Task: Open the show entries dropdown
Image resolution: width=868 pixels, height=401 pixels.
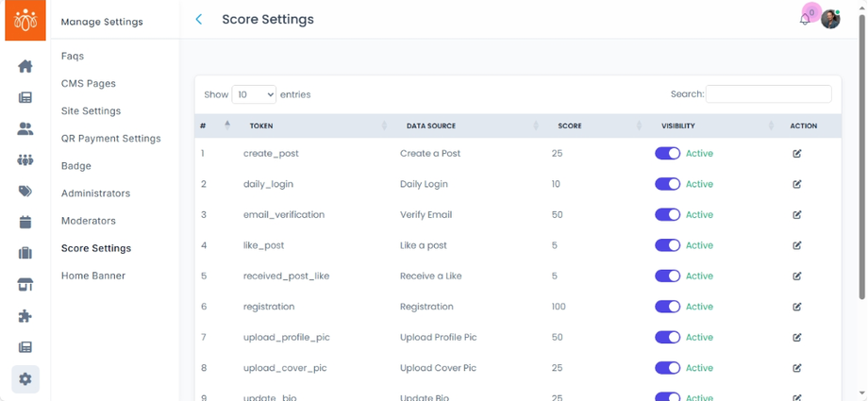Action: 254,94
